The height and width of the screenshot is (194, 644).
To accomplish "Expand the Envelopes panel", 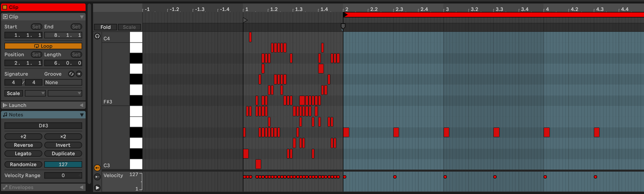I will [x=81, y=187].
